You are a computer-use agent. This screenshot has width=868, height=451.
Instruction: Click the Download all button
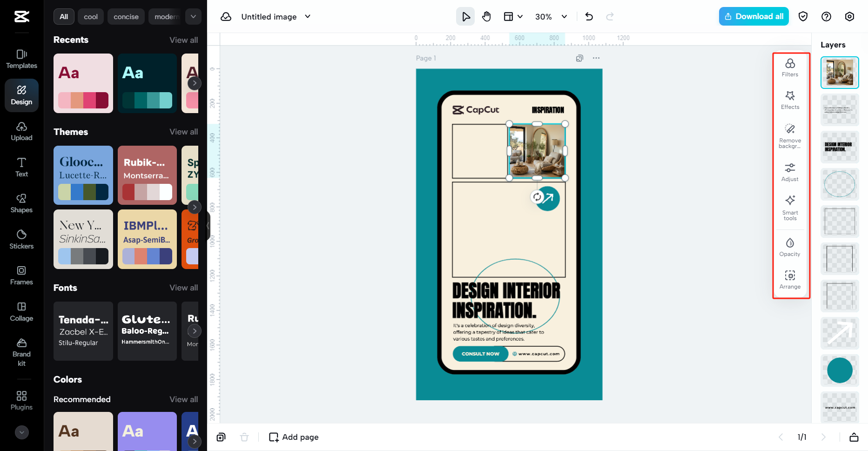754,16
